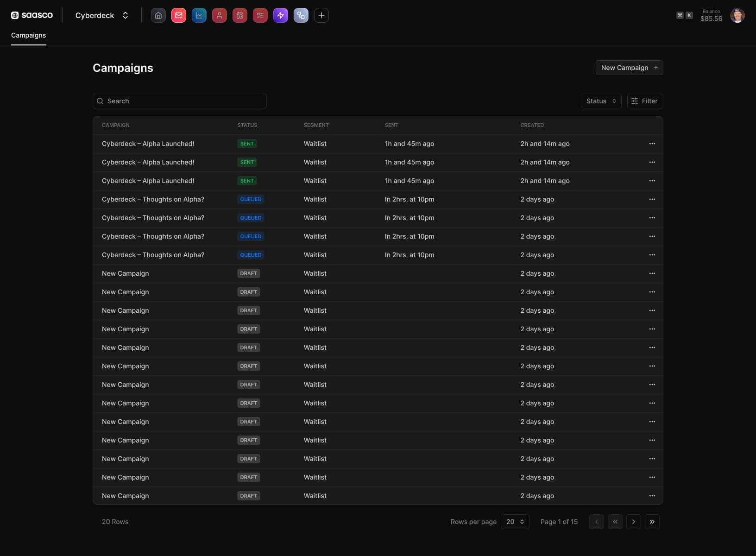The width and height of the screenshot is (756, 556).
Task: Click the first QUEUED status badge
Action: click(251, 199)
